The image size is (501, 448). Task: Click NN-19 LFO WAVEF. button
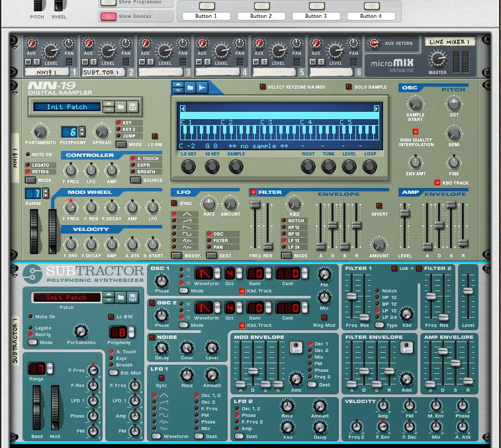tap(177, 255)
